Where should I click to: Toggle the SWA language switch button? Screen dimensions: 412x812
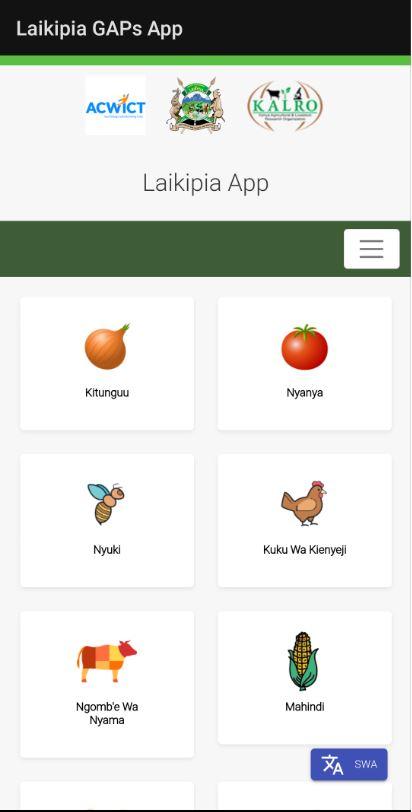[349, 764]
